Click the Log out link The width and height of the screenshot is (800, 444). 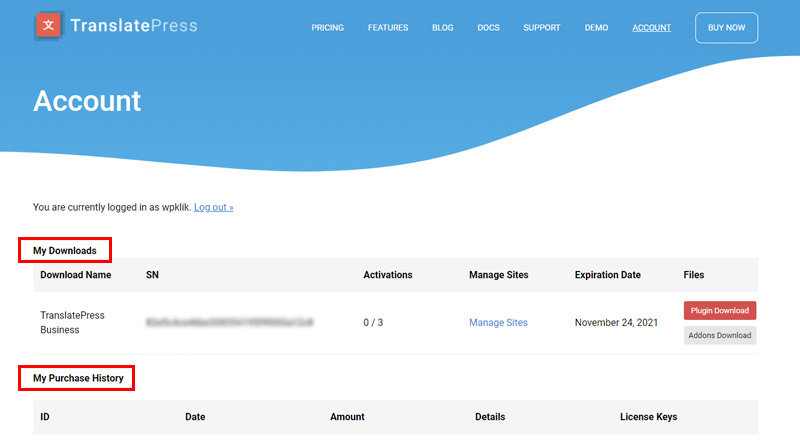(213, 207)
